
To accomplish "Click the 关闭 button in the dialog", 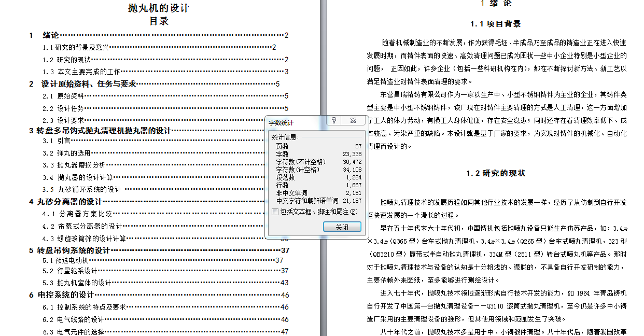I will pos(342,227).
